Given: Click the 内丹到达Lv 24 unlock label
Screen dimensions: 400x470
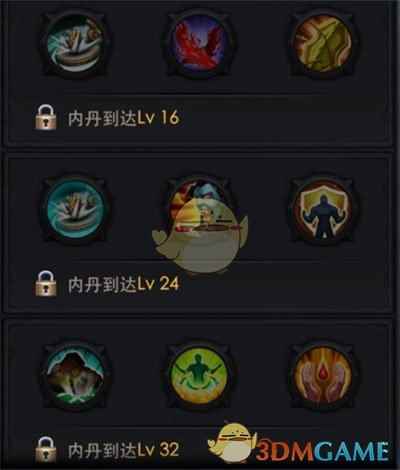Looking at the screenshot, I should pos(124,284).
